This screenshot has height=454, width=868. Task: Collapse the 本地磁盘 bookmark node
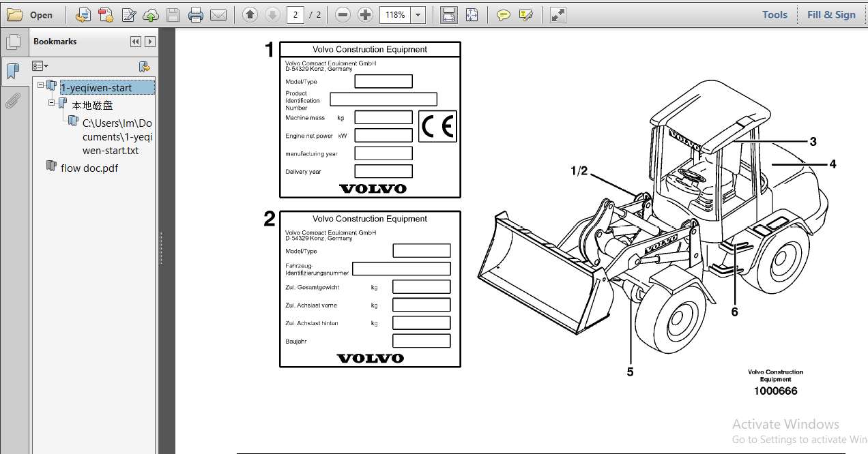(x=52, y=103)
